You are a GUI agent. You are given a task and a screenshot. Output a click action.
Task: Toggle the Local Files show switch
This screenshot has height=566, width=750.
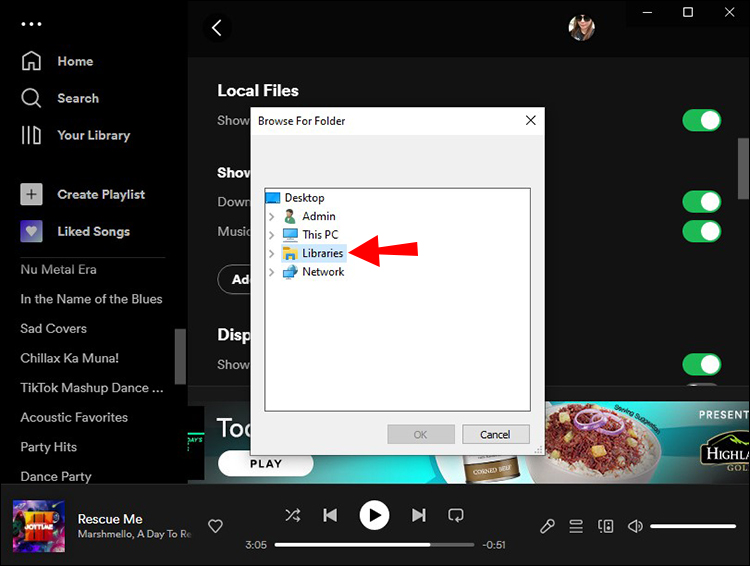(702, 120)
